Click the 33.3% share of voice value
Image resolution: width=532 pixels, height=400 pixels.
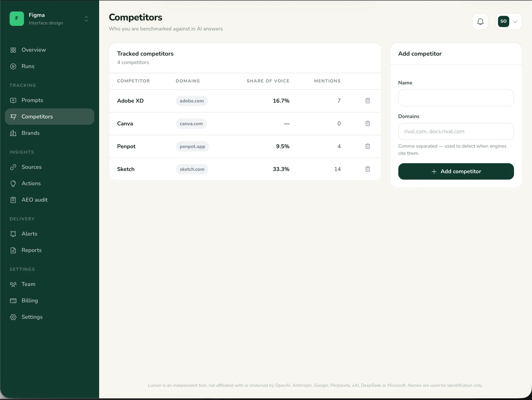(281, 169)
